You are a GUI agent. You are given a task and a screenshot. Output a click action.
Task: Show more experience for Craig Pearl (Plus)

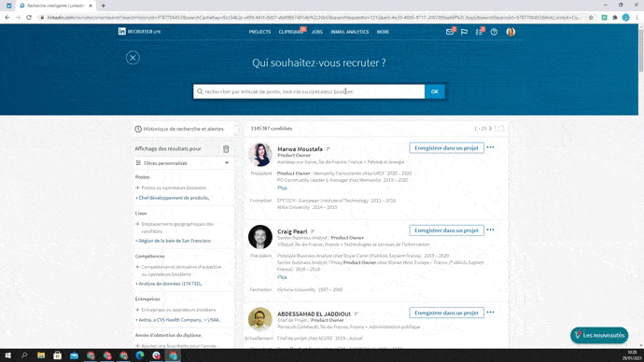point(282,277)
